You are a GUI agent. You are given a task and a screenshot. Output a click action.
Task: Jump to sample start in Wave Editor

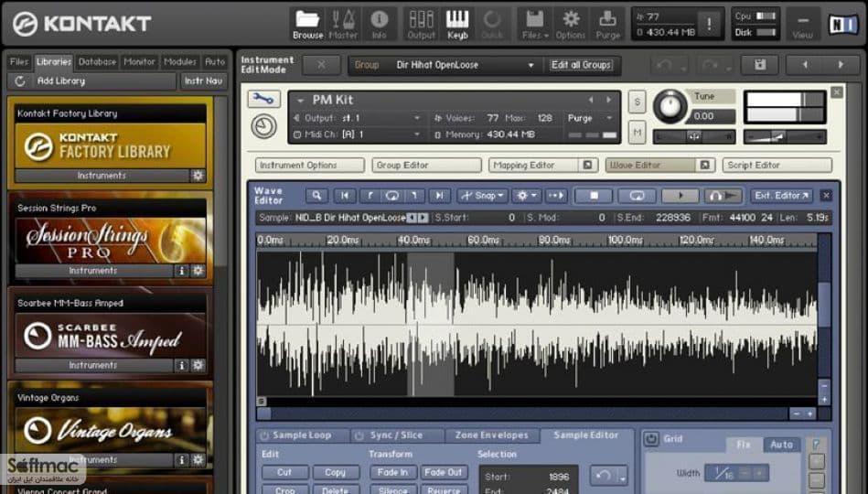pyautogui.click(x=344, y=196)
